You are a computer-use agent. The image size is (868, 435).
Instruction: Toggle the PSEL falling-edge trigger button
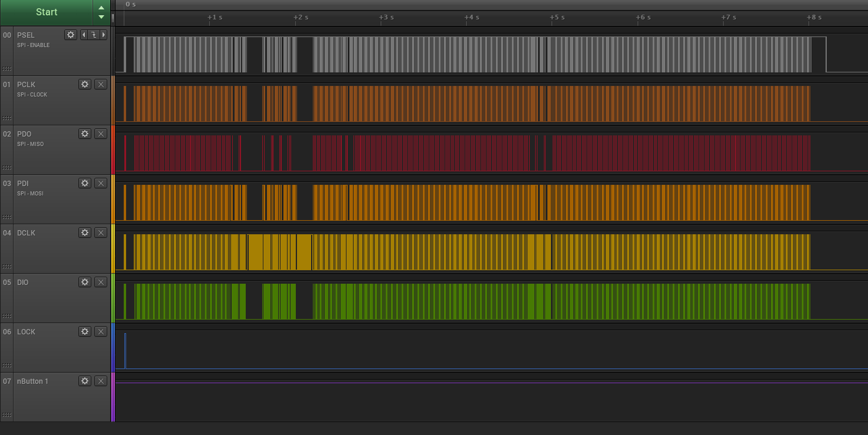tap(93, 35)
